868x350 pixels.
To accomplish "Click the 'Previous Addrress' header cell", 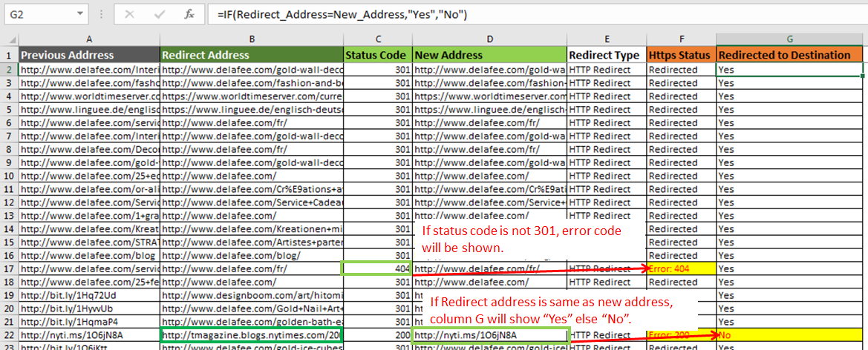I will coord(89,55).
